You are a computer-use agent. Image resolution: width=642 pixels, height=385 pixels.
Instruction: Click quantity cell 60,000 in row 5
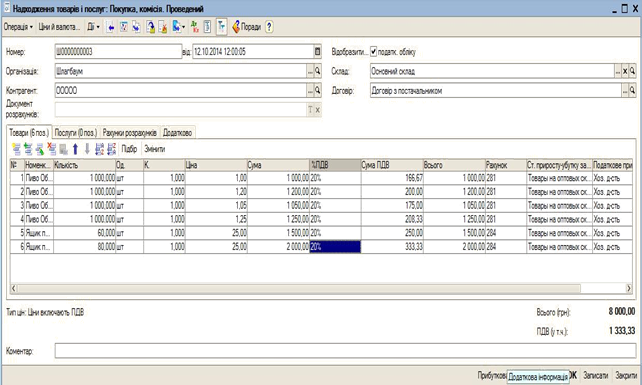84,233
